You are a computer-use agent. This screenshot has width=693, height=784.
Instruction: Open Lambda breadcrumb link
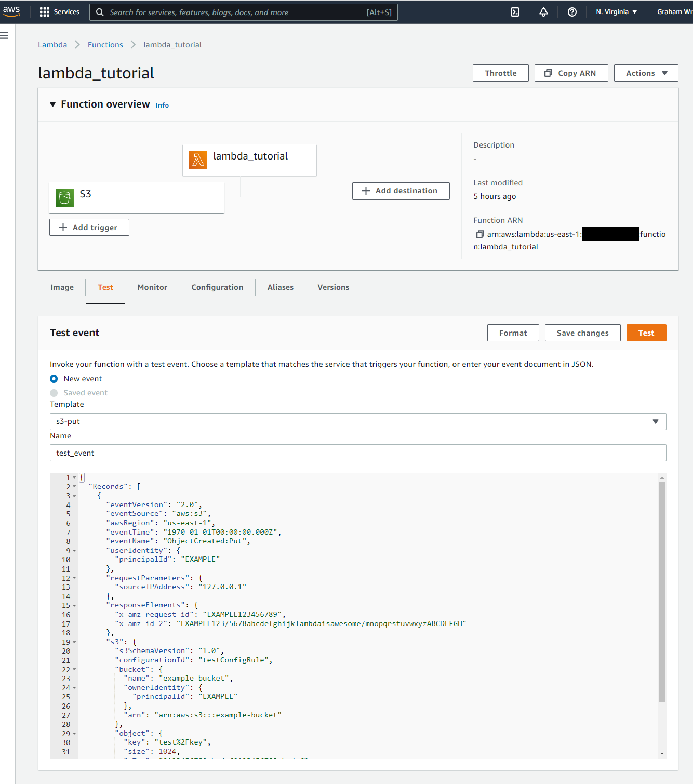point(52,45)
